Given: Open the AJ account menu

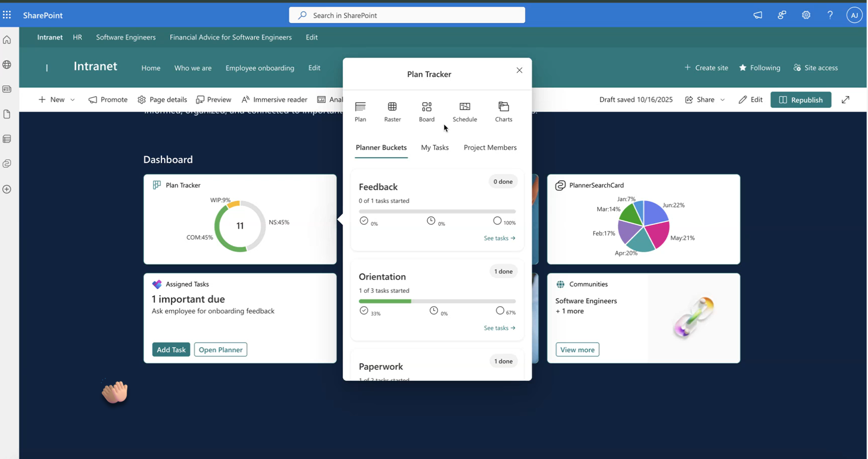Looking at the screenshot, I should coord(854,15).
